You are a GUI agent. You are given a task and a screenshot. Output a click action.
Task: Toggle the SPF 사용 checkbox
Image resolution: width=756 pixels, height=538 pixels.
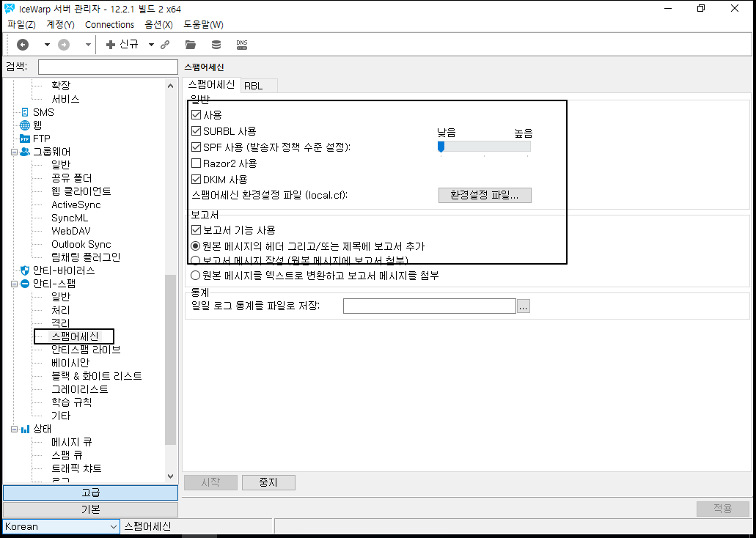[196, 147]
